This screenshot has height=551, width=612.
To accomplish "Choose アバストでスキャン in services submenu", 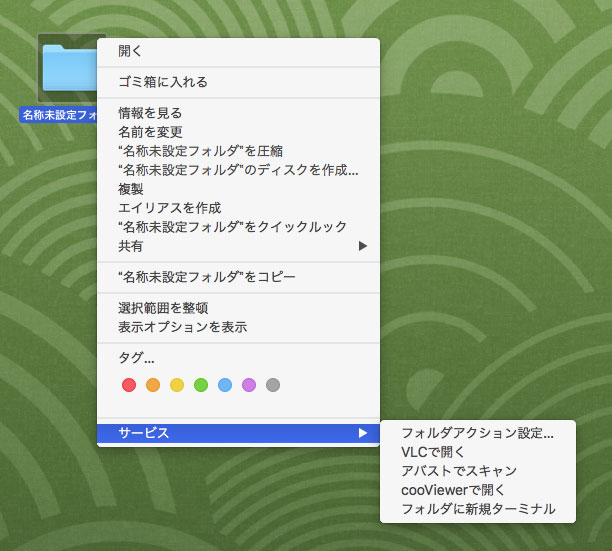I will 478,471.
